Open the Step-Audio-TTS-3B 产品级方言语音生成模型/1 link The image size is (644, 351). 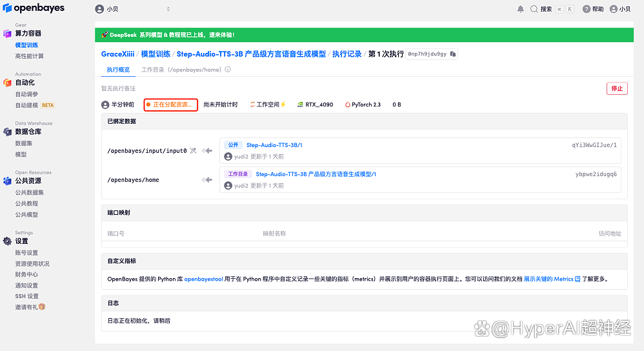[x=316, y=174]
